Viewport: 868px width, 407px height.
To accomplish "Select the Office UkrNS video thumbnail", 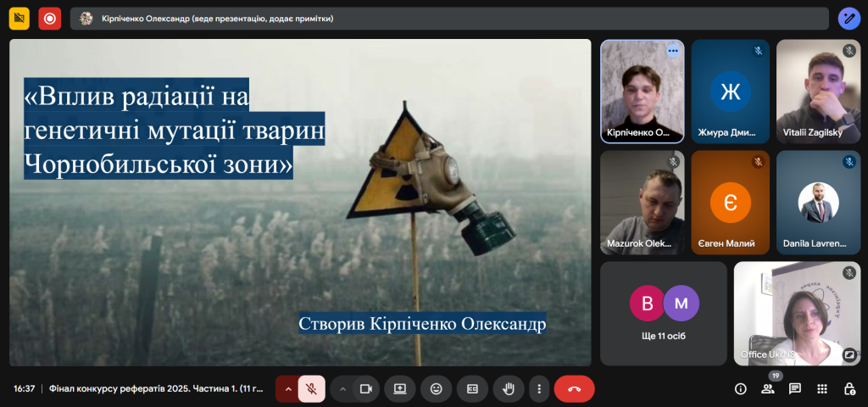I will tap(797, 313).
